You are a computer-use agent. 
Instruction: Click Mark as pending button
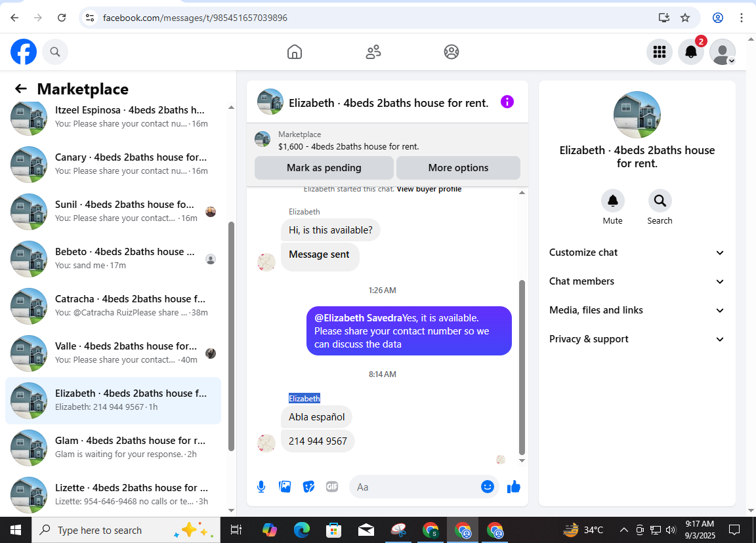(x=324, y=168)
